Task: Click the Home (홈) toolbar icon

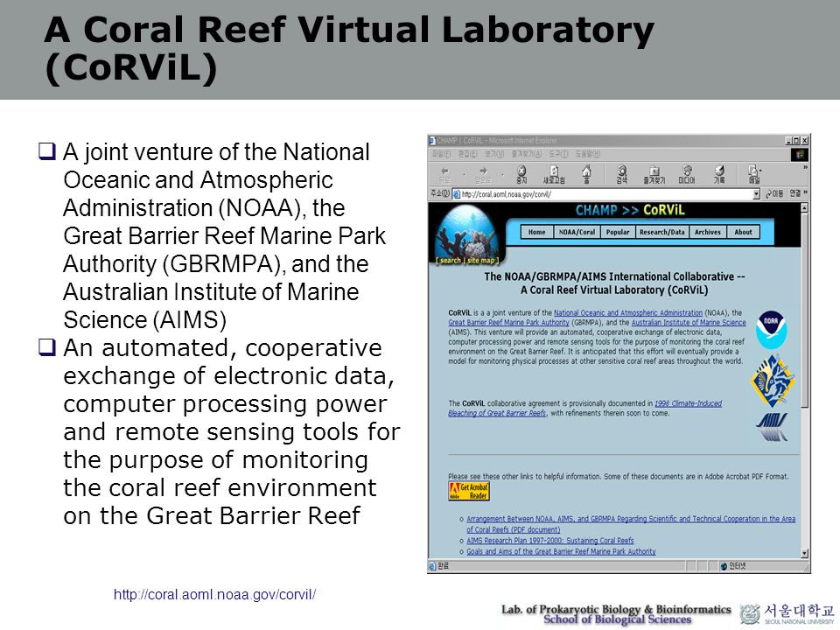Action: (586, 174)
